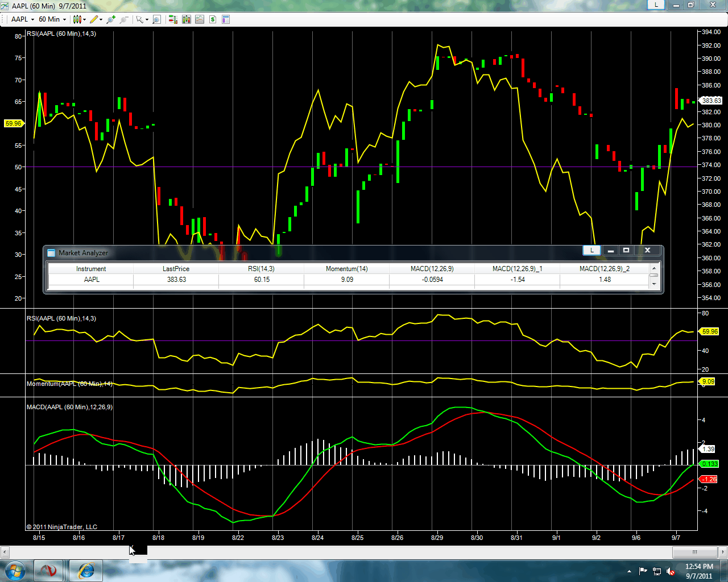
Task: Click the zoom out magnifier icon
Action: coord(123,19)
